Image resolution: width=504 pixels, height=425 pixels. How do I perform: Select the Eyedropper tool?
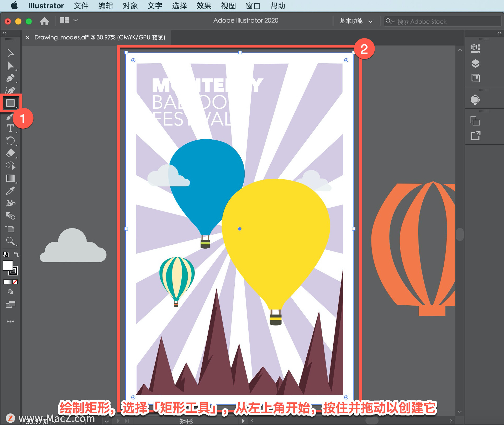pos(10,191)
